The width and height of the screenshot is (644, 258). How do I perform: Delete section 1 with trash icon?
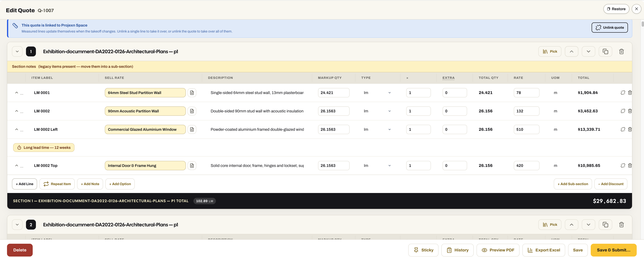click(x=621, y=51)
